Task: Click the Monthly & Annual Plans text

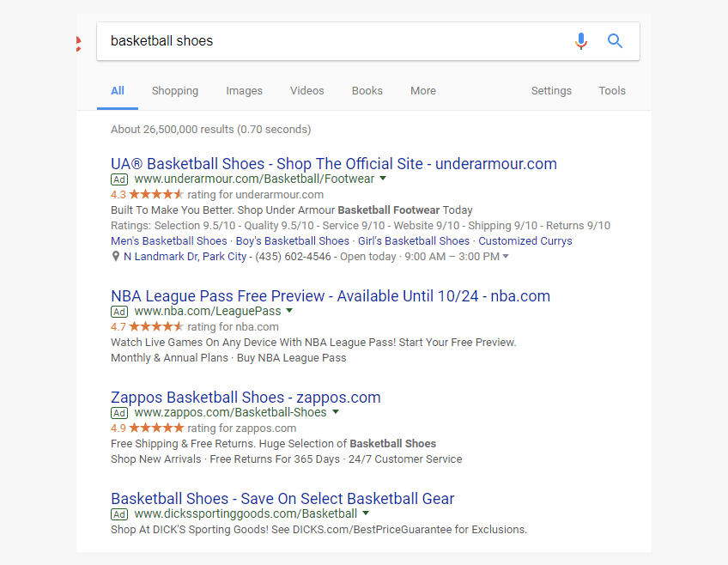Action: coord(169,358)
